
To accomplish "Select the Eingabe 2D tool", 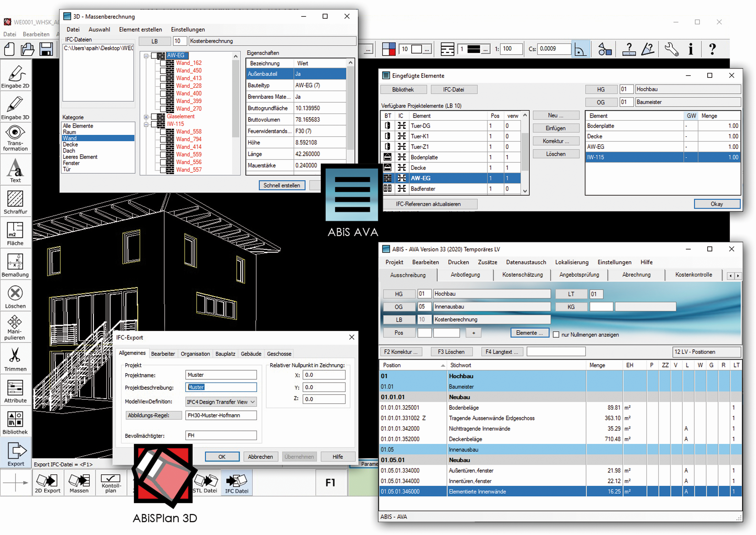I will [16, 75].
